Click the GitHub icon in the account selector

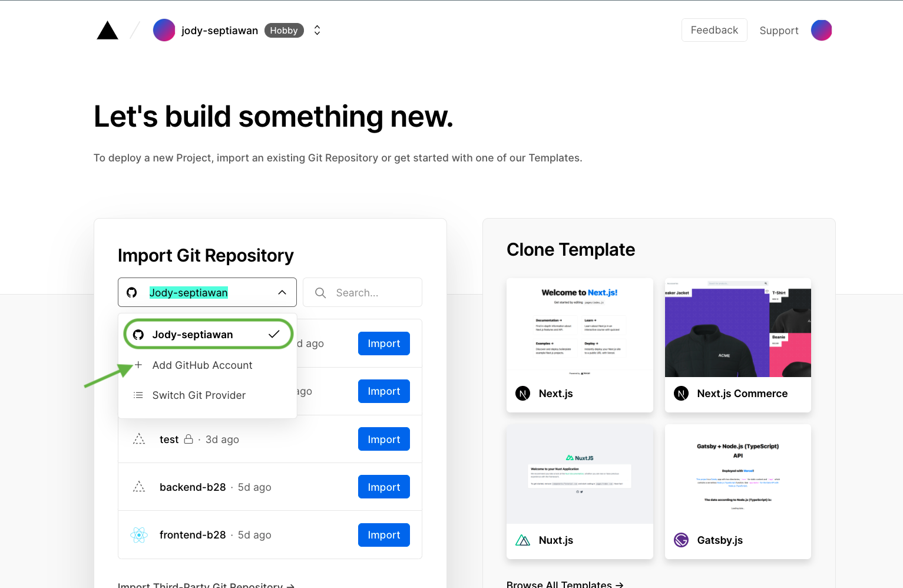click(x=132, y=292)
